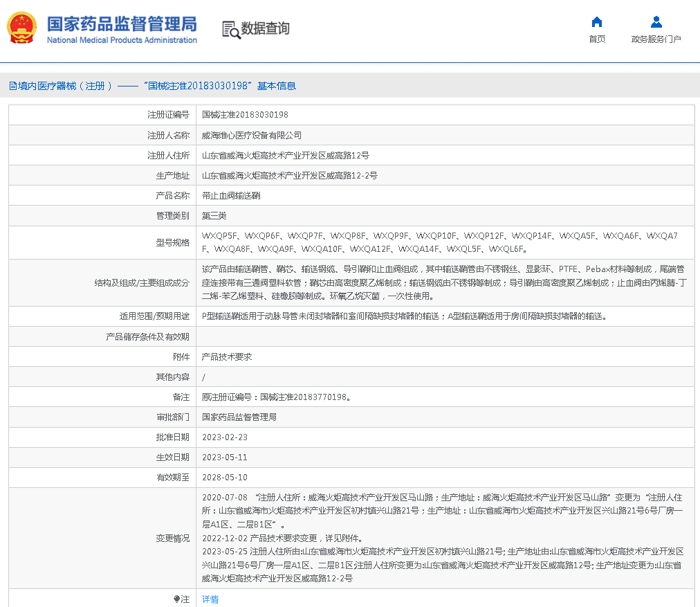Screen dimensions: 700x607
Task: Click the expiry date 2028-05-10
Action: pos(224,478)
